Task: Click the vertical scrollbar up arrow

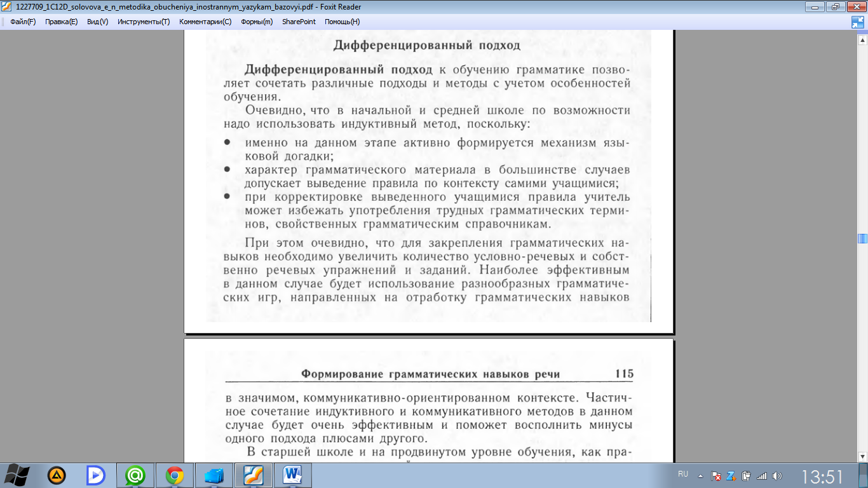Action: [x=862, y=39]
